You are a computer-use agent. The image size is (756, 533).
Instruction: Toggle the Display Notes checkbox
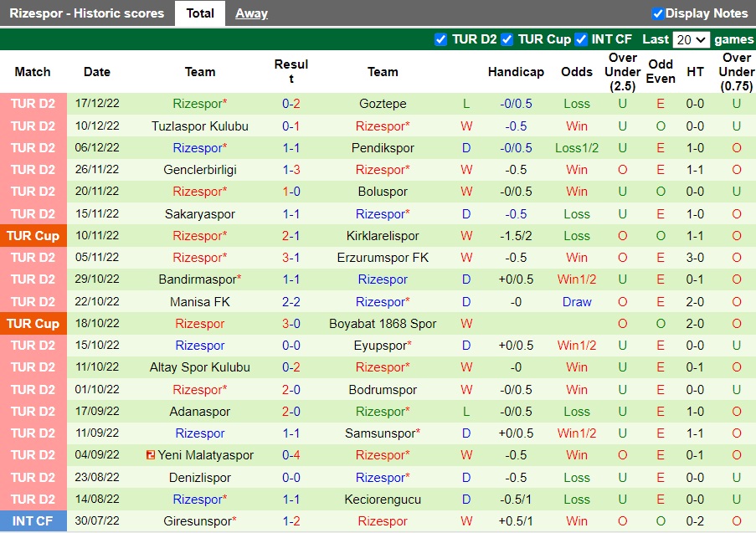657,13
